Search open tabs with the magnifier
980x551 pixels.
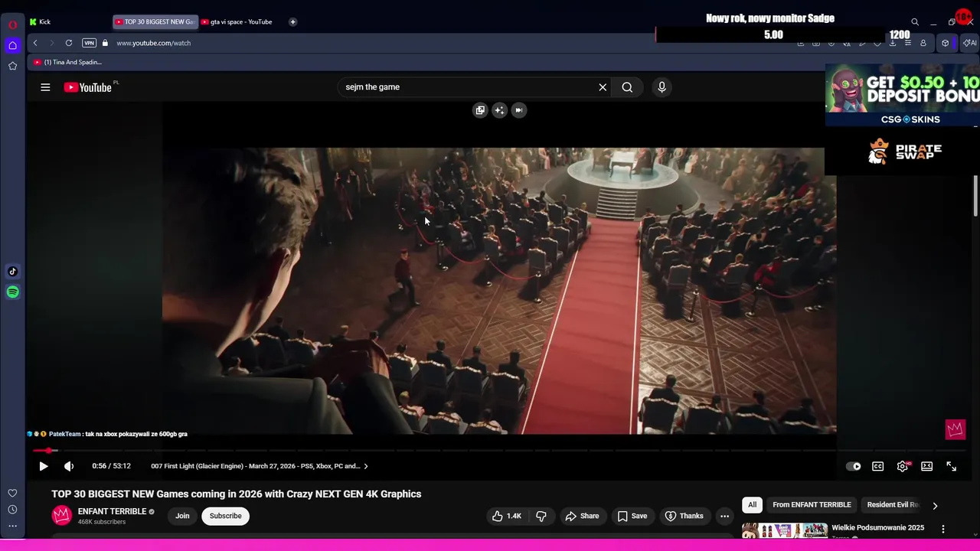point(914,22)
